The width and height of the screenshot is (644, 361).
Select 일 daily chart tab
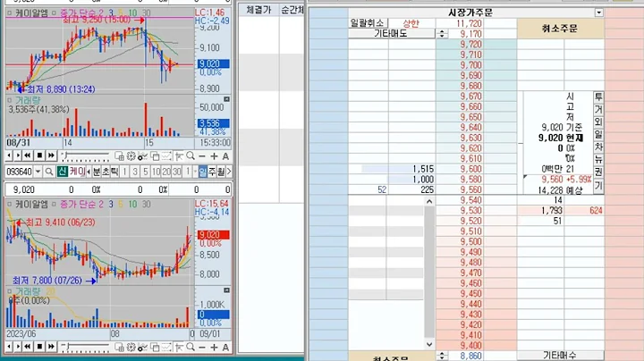(x=203, y=172)
